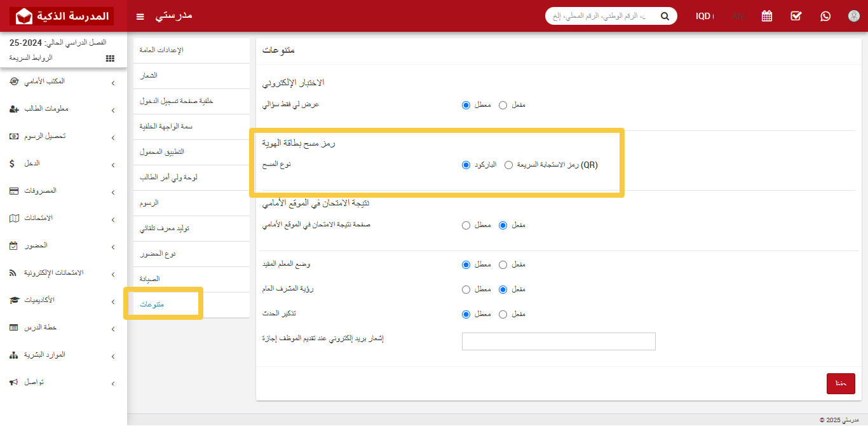Open the profile avatar menu
Viewport: 868px width, 426px height.
(x=853, y=16)
